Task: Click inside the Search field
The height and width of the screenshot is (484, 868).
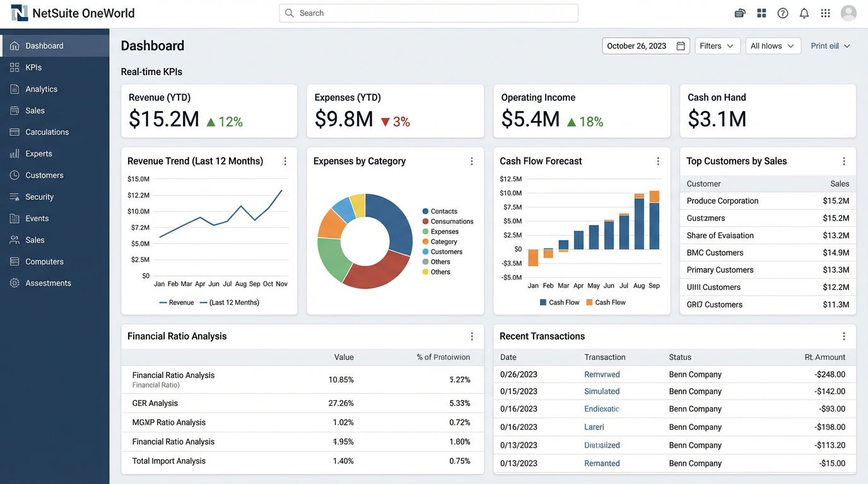Action: click(x=428, y=13)
